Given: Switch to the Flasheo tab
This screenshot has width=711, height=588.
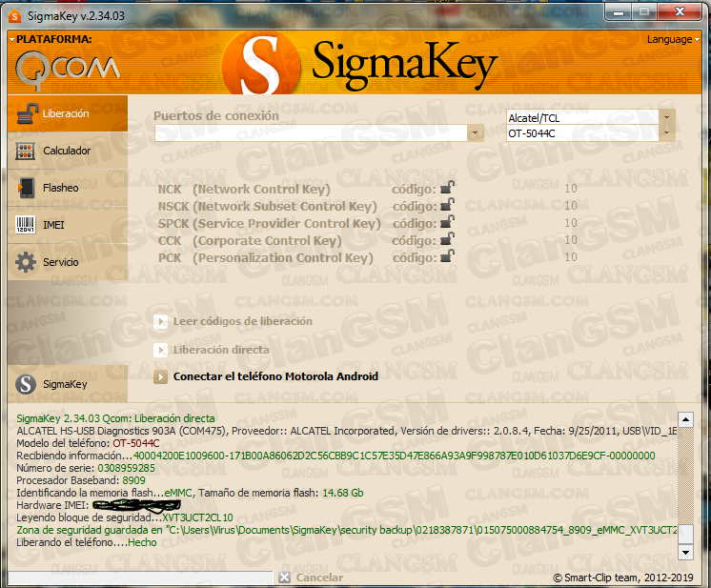Looking at the screenshot, I should click(68, 188).
